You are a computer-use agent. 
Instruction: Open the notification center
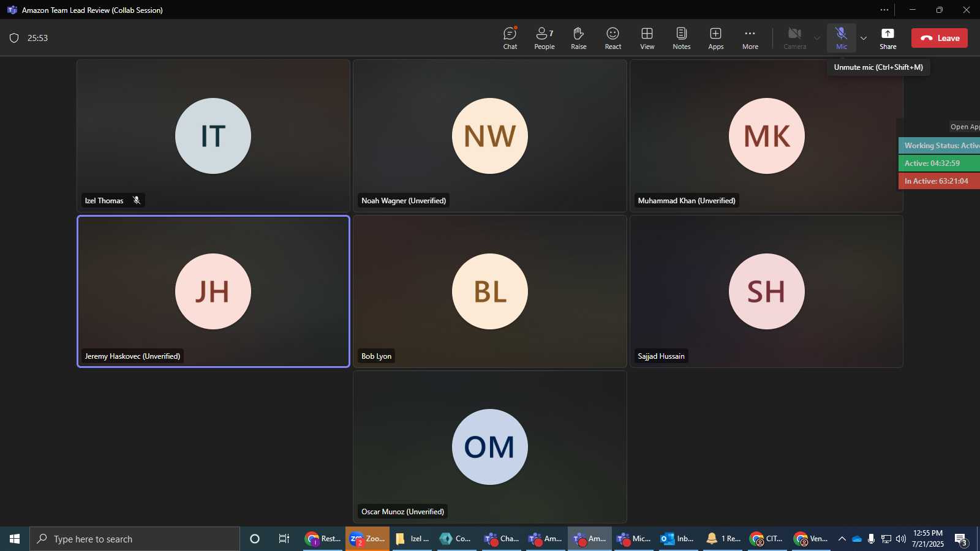point(961,539)
